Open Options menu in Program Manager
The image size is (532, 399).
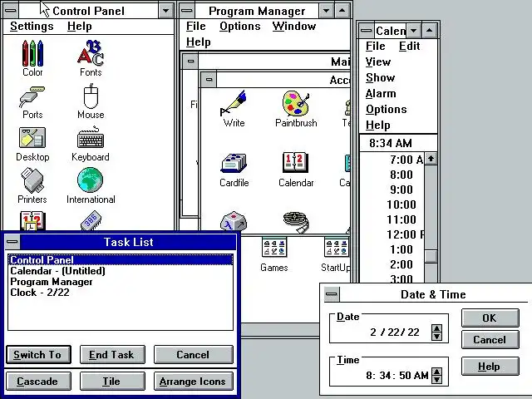240,26
